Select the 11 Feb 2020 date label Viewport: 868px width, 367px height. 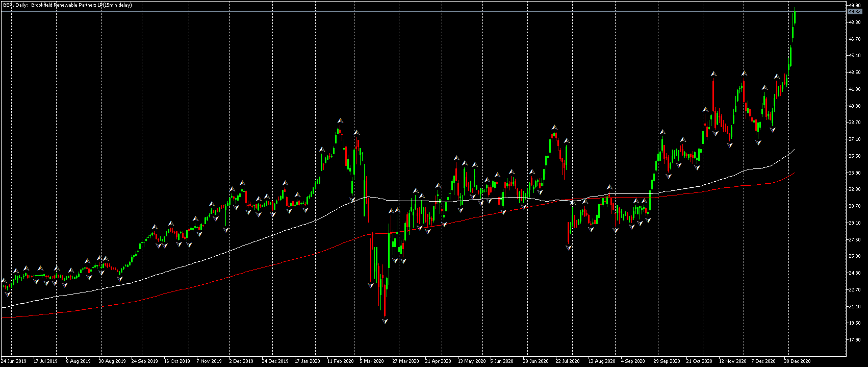(340, 361)
